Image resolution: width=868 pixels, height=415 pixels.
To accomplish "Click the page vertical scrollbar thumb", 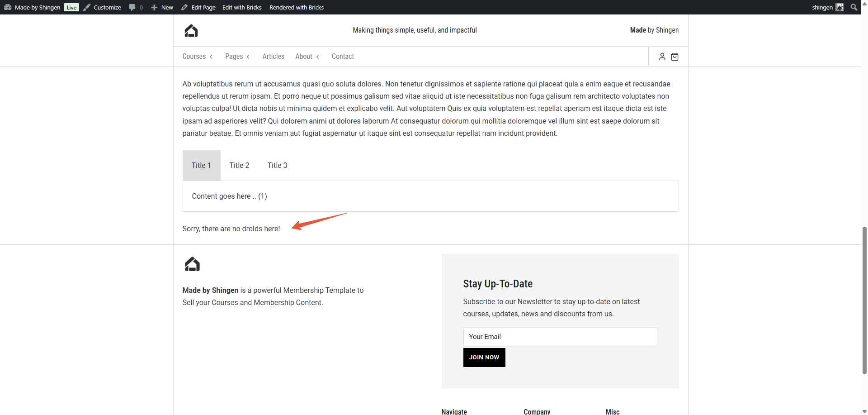I will coord(864,300).
